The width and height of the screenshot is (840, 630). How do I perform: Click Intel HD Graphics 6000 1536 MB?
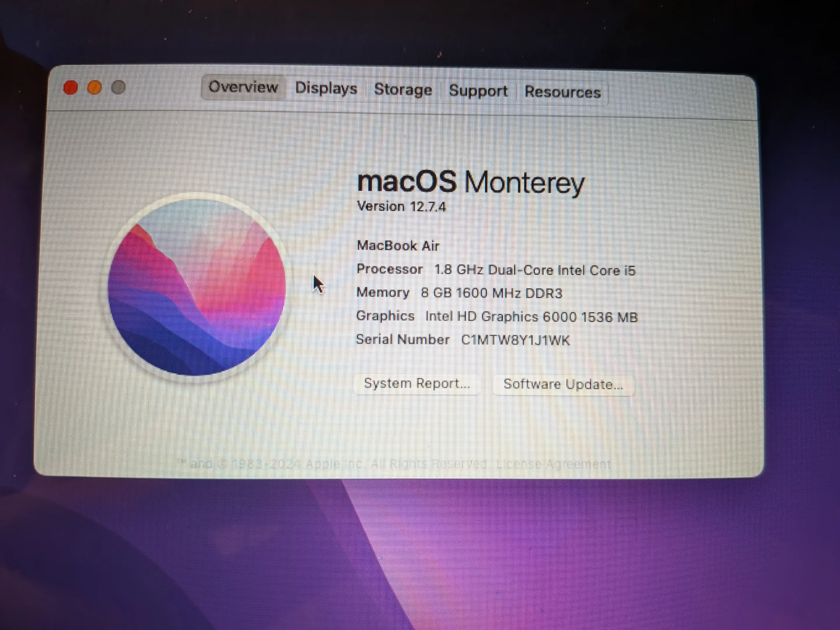click(531, 317)
